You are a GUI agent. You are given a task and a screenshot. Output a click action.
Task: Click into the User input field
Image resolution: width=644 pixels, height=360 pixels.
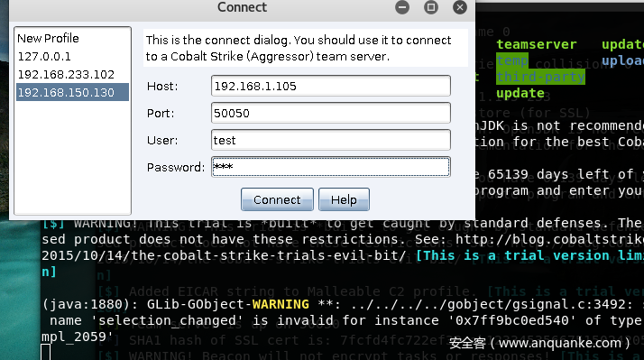click(x=331, y=140)
